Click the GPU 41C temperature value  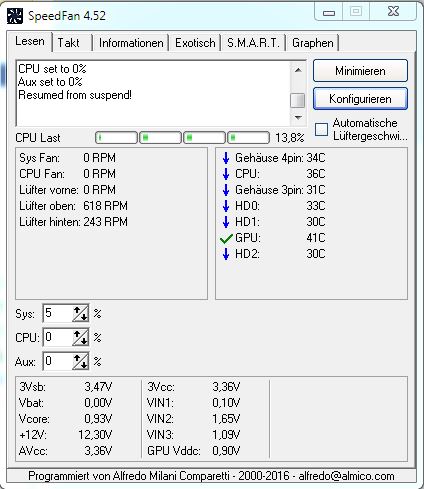[x=316, y=238]
